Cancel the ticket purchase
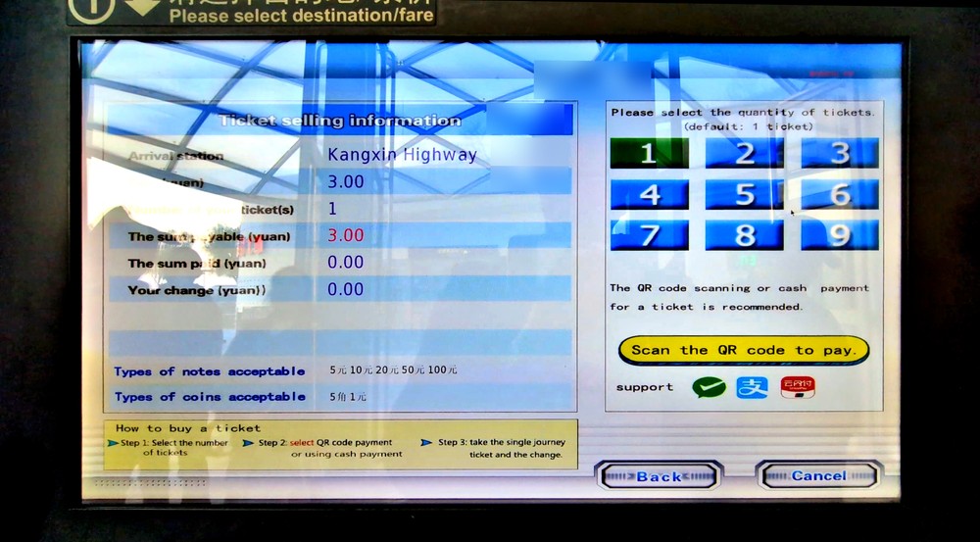Viewport: 980px width, 542px height. point(818,476)
